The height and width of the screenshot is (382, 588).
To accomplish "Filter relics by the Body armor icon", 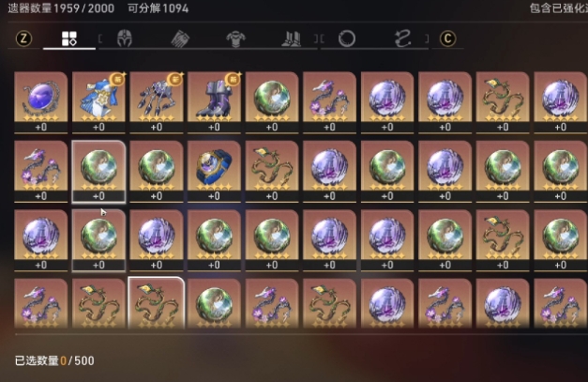I will click(x=235, y=38).
